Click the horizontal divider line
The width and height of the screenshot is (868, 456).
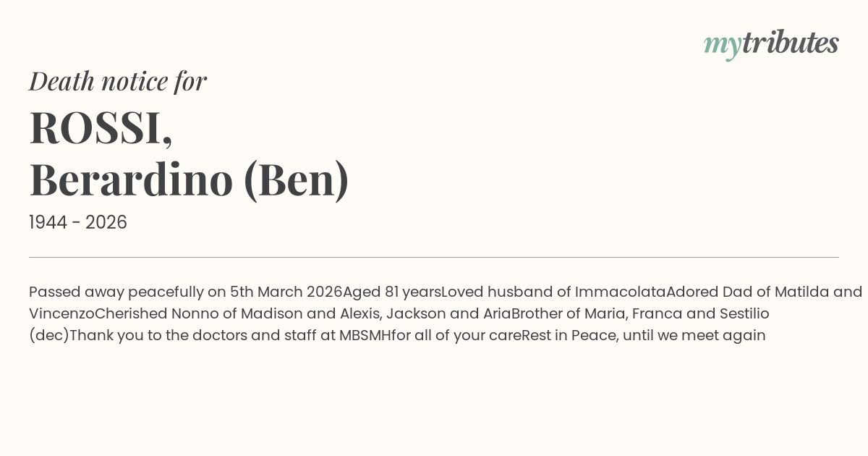pyautogui.click(x=434, y=257)
